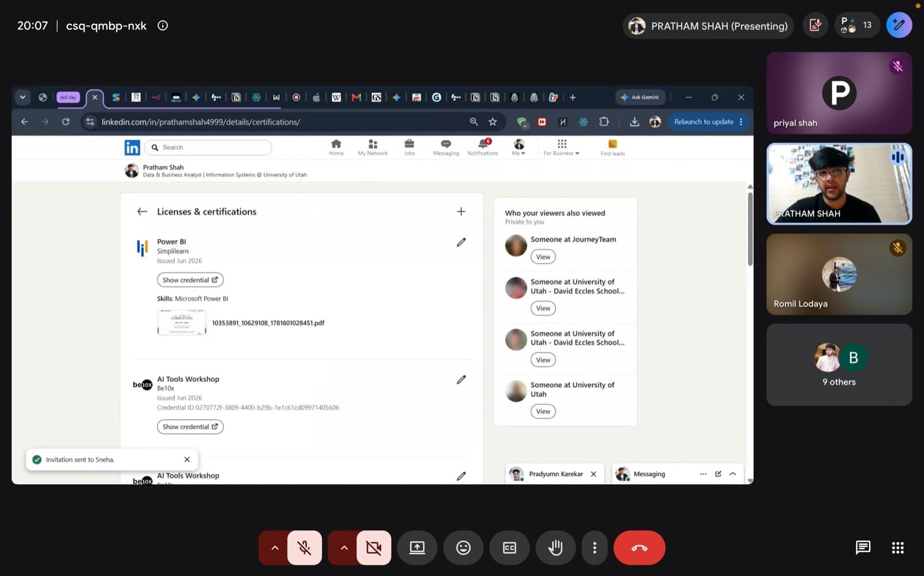Add a new license or certification
This screenshot has height=576, width=924.
pyautogui.click(x=461, y=212)
